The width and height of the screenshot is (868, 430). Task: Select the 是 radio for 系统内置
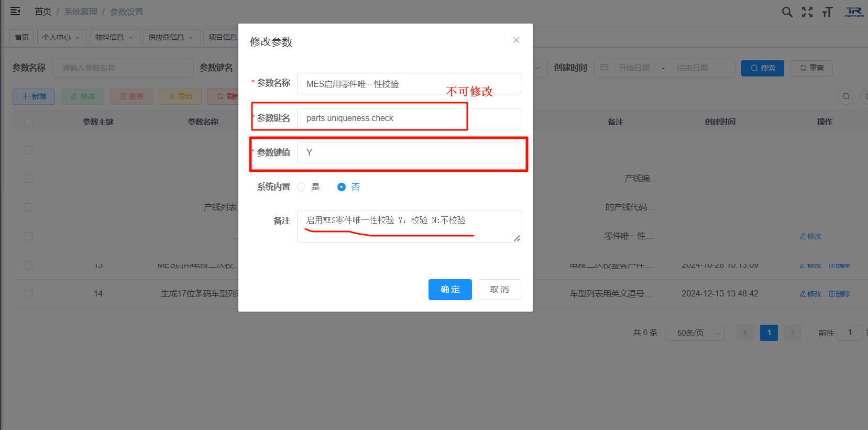click(x=301, y=187)
